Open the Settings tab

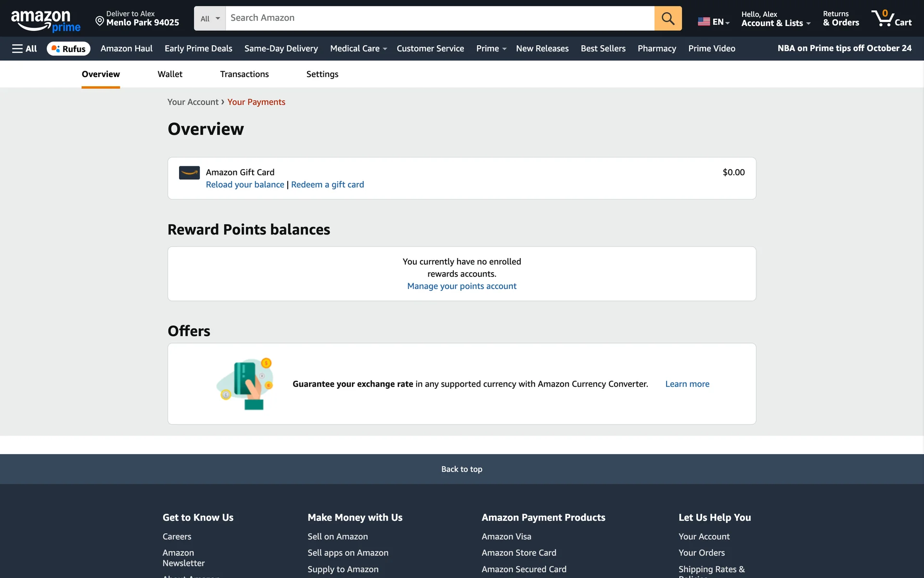coord(322,74)
